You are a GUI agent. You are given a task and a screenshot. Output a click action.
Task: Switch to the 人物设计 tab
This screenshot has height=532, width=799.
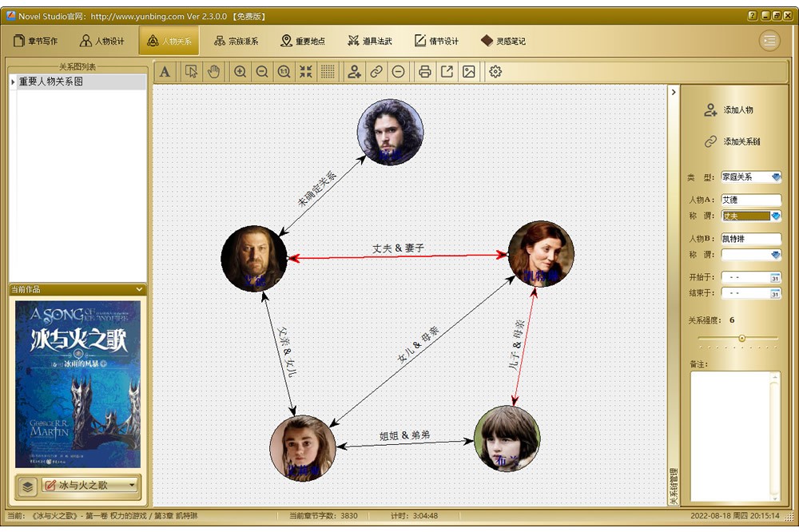point(102,41)
